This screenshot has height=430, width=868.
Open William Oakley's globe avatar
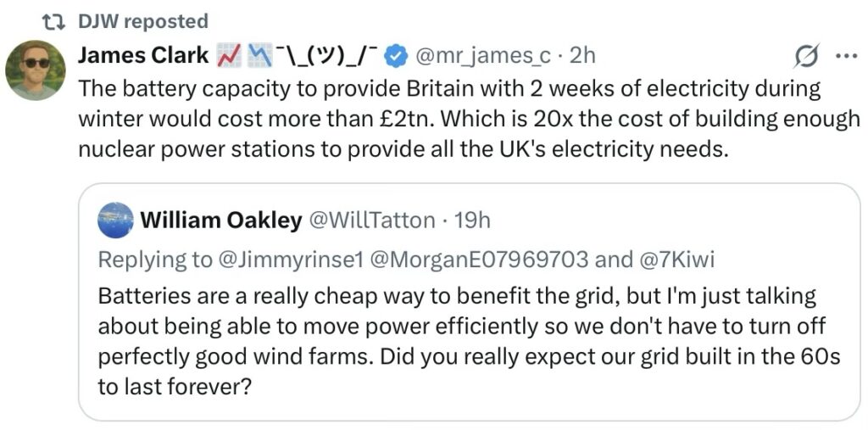(x=115, y=221)
